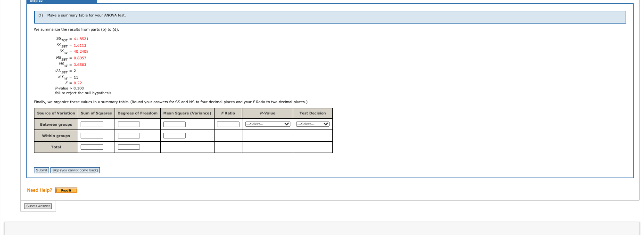Click Sum of Squares field for Total row
Viewport: 644px width, 235px height.
click(x=92, y=147)
